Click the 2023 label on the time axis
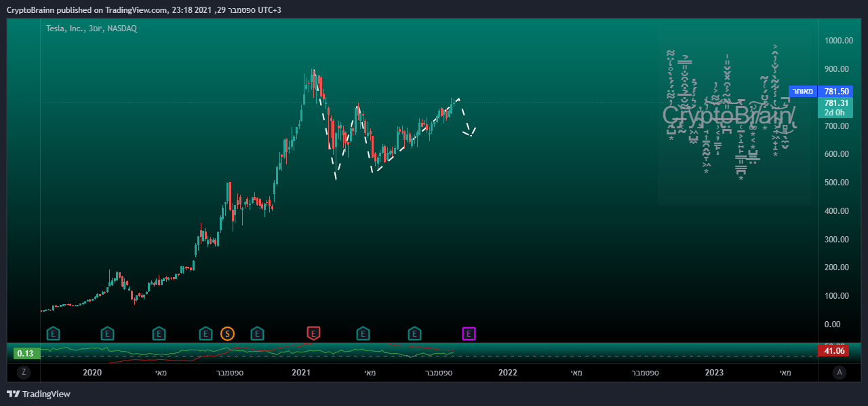 coord(714,373)
